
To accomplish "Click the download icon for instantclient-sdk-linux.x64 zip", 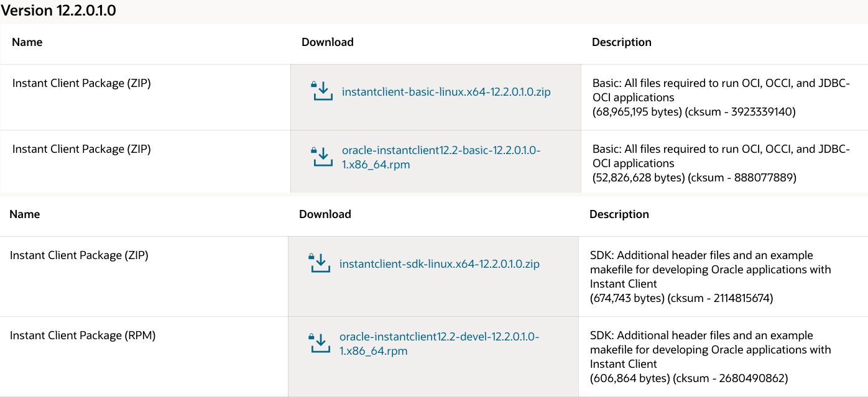I will [320, 264].
